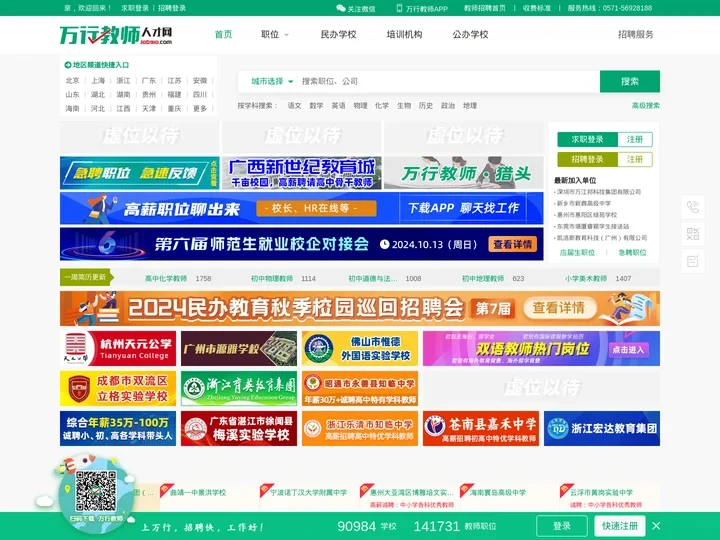The height and width of the screenshot is (540, 720).
Task: Select 广东 region shortcut
Action: click(149, 80)
